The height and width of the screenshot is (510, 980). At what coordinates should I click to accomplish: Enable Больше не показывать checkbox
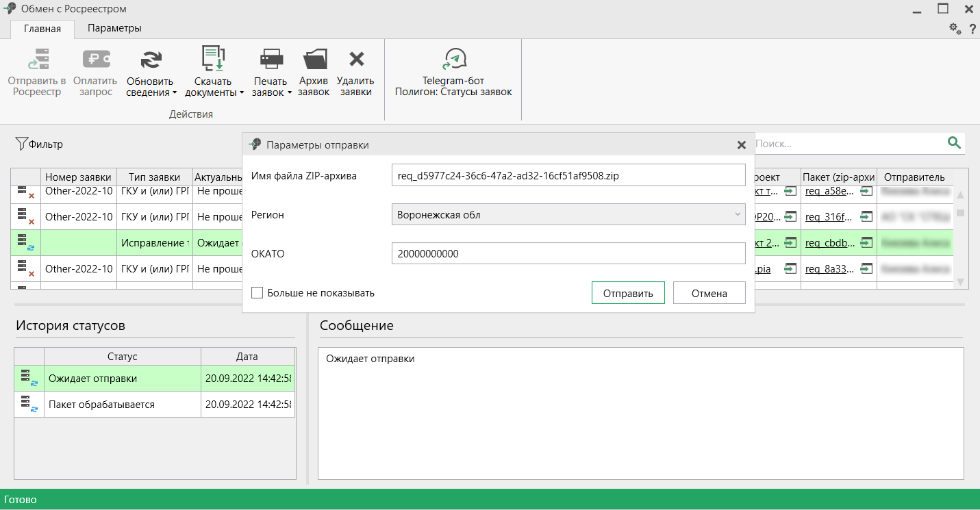[257, 293]
